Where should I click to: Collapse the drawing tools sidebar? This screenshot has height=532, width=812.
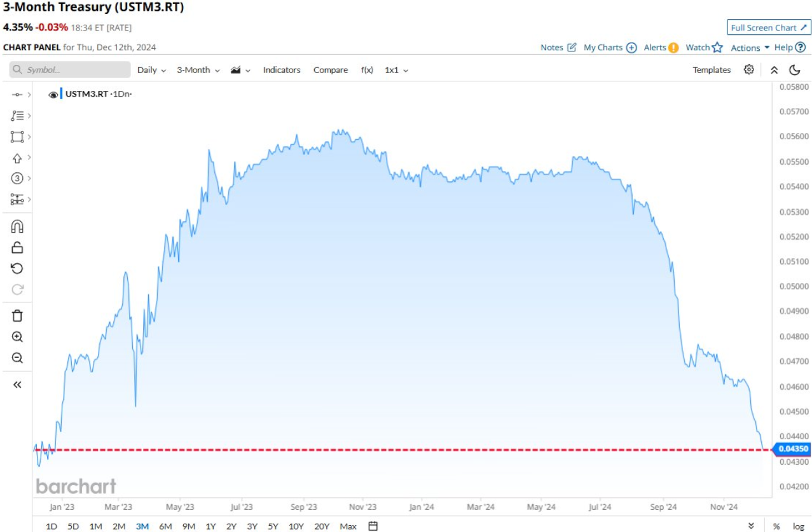coord(17,384)
